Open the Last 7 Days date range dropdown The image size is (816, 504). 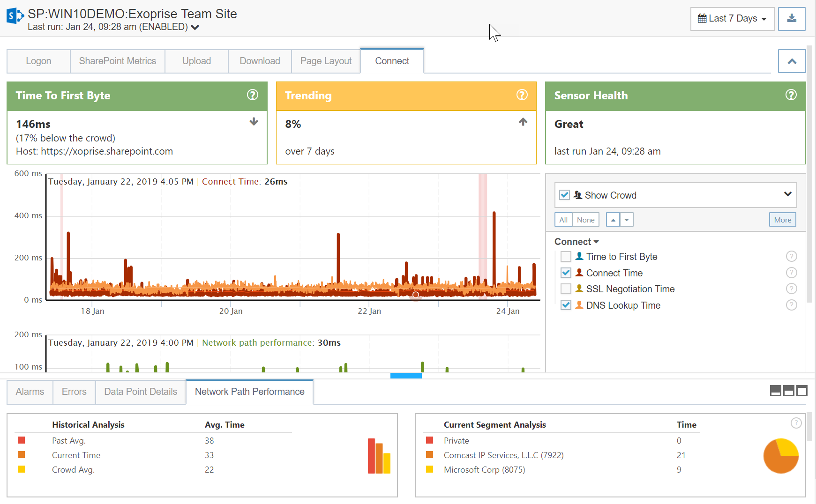pyautogui.click(x=732, y=19)
